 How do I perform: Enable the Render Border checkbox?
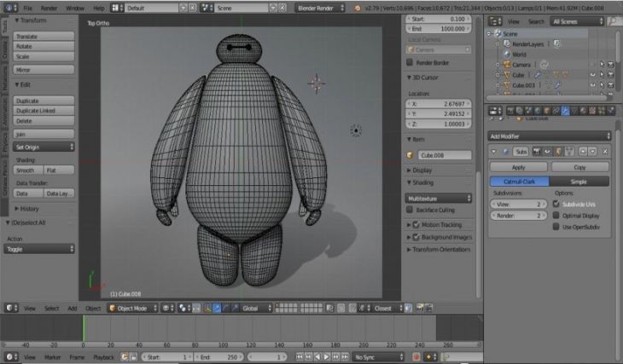410,62
